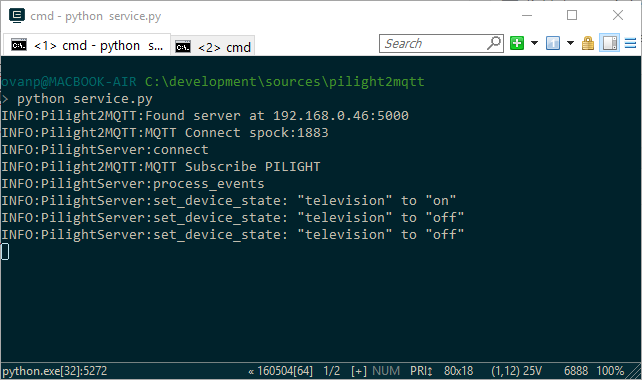
Task: Click the active console info icon
Action: click(553, 43)
